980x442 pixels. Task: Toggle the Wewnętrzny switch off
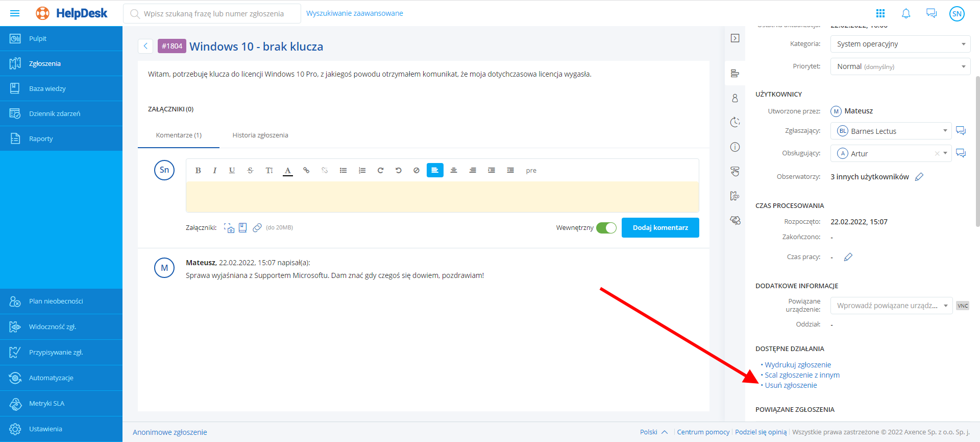[x=606, y=228]
